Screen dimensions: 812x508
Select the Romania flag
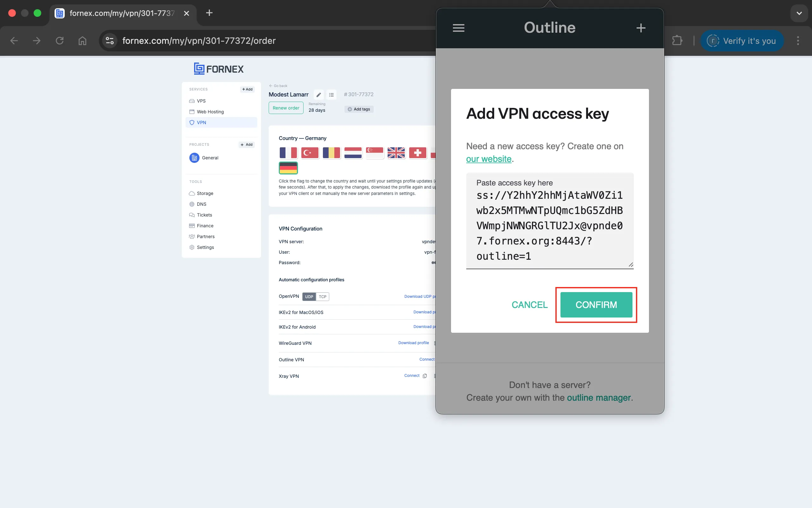[331, 153]
